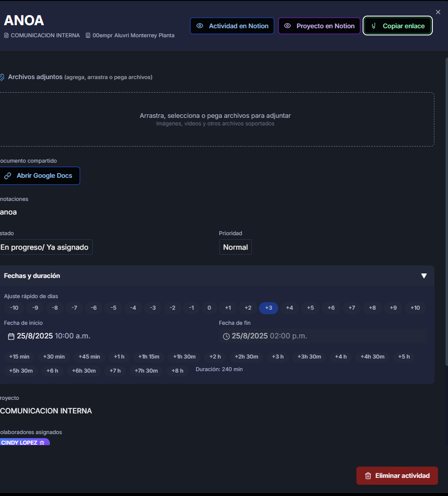Close the ANOA activity panel

[x=438, y=12]
